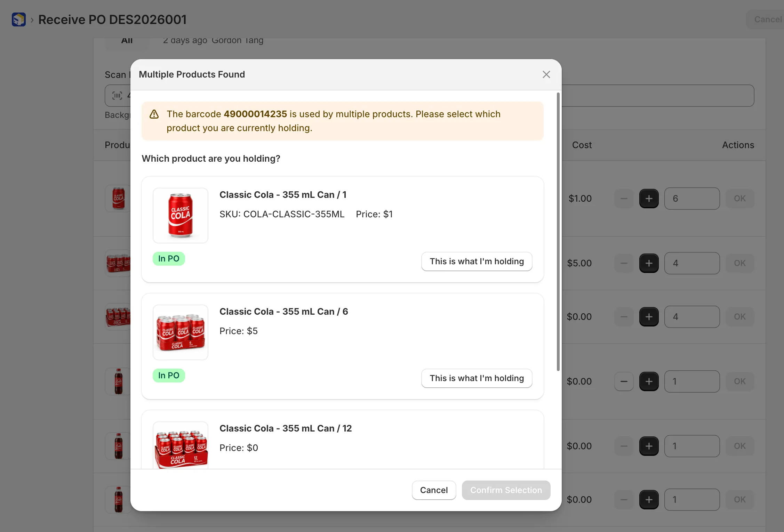This screenshot has width=784, height=532.
Task: Click the Classic Cola - 355 mL Can / 1 title
Action: pos(283,195)
